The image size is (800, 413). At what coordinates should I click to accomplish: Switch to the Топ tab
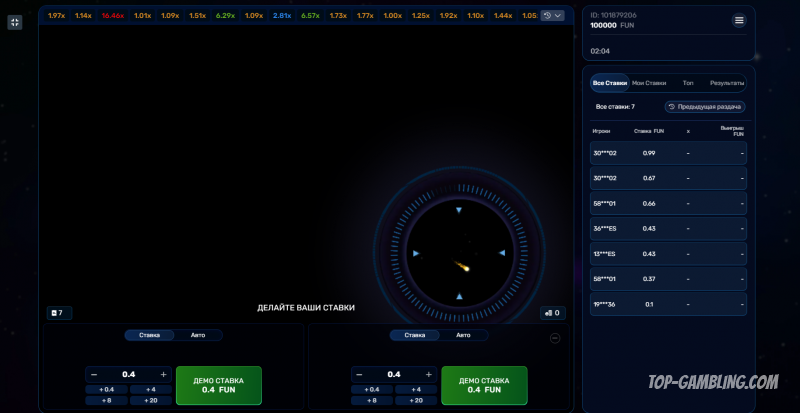pos(688,83)
